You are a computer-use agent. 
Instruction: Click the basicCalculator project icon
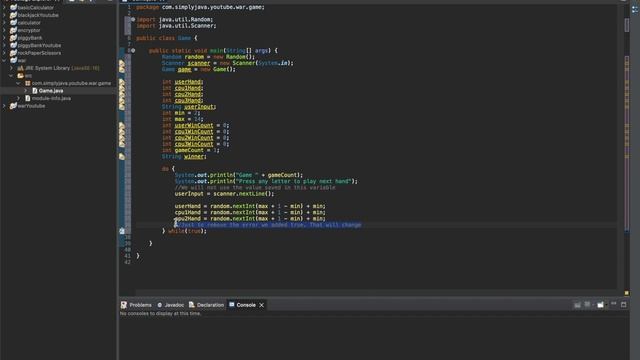tap(13, 7)
